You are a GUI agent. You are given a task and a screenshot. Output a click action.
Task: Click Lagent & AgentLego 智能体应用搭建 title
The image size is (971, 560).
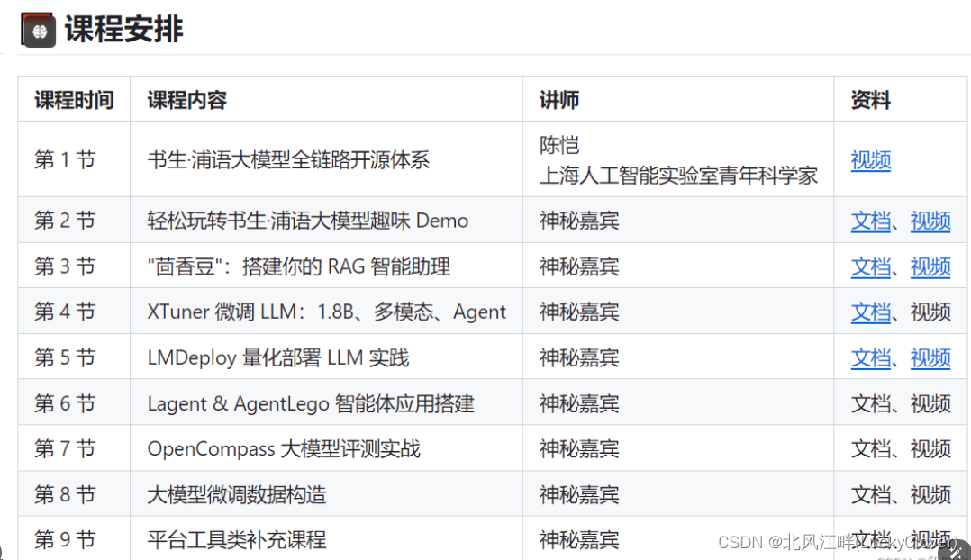(x=311, y=403)
